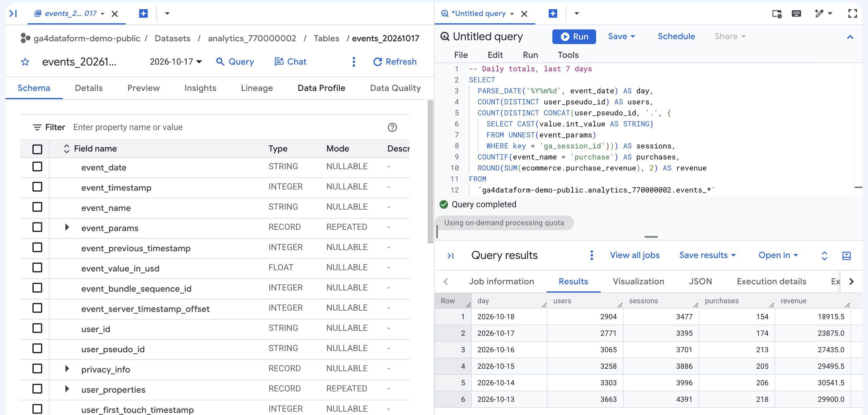This screenshot has width=868, height=415.
Task: Close the Untitled query tab
Action: click(x=524, y=14)
